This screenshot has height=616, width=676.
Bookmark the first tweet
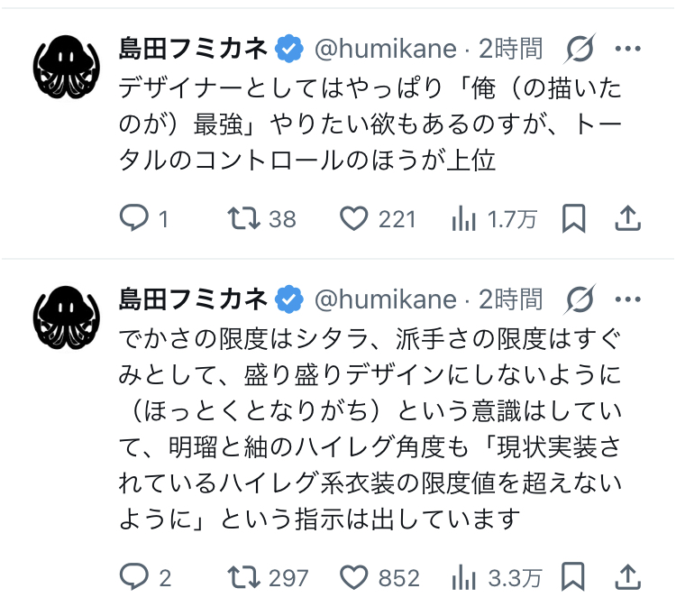point(573,218)
